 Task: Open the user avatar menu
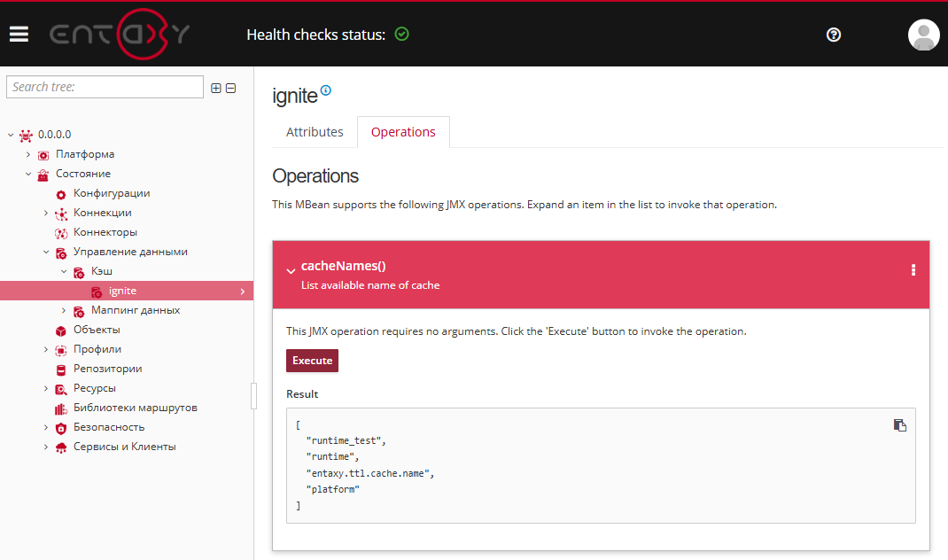923,35
